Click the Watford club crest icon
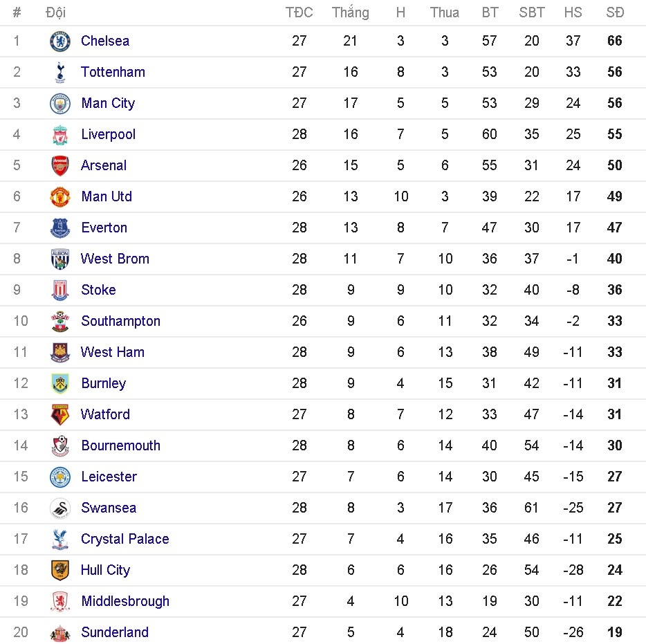Screen dimensions: 646x644 point(59,414)
